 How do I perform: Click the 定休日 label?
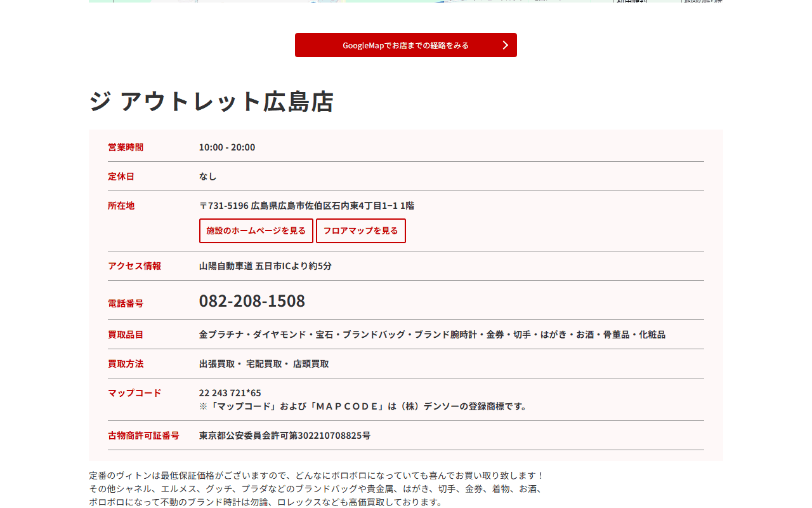coord(121,177)
